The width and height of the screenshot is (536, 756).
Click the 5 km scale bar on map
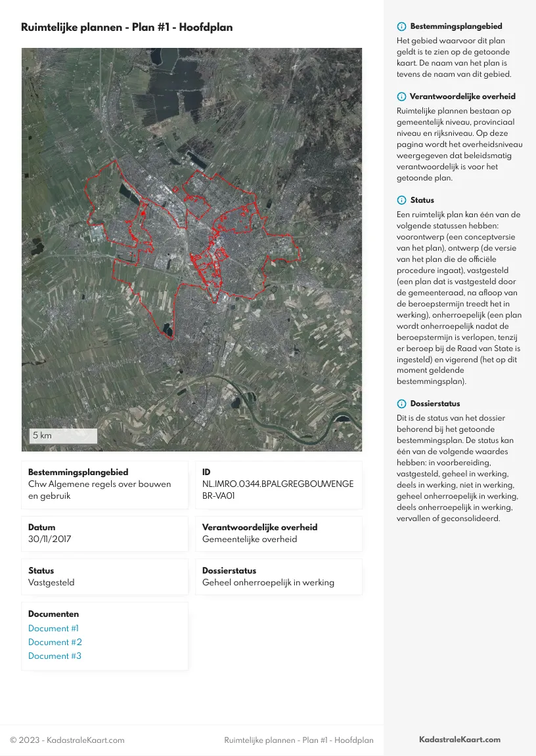click(63, 435)
